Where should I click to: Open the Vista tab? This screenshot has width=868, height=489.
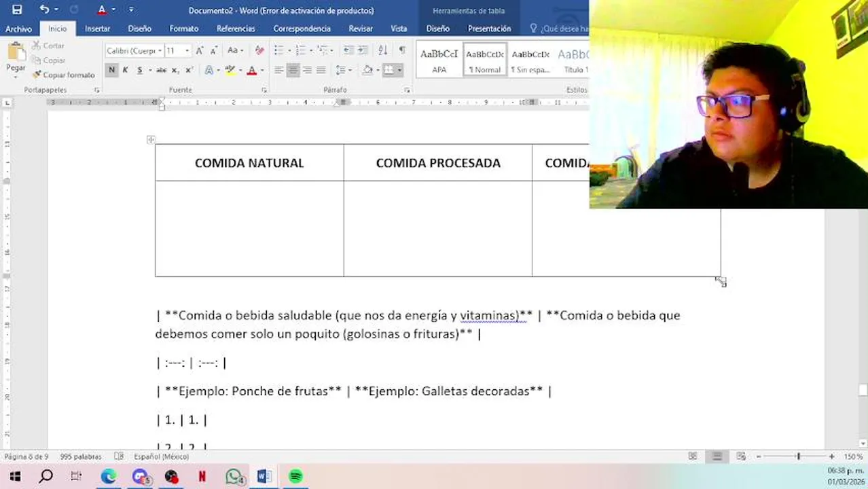tap(399, 29)
